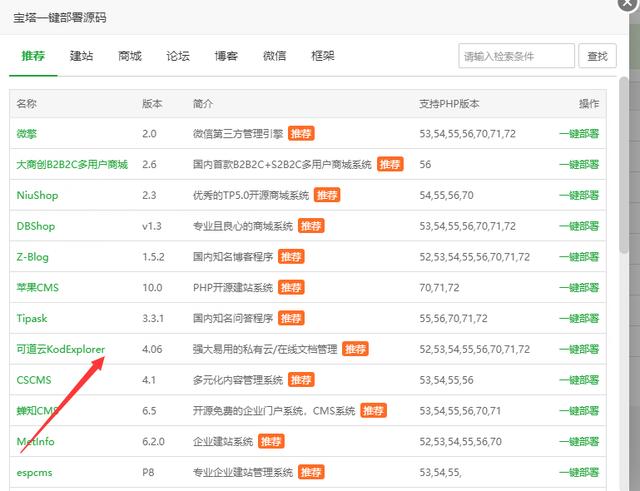
Task: Deploy 大商创B2B2C with 一键部署
Action: pyautogui.click(x=579, y=164)
